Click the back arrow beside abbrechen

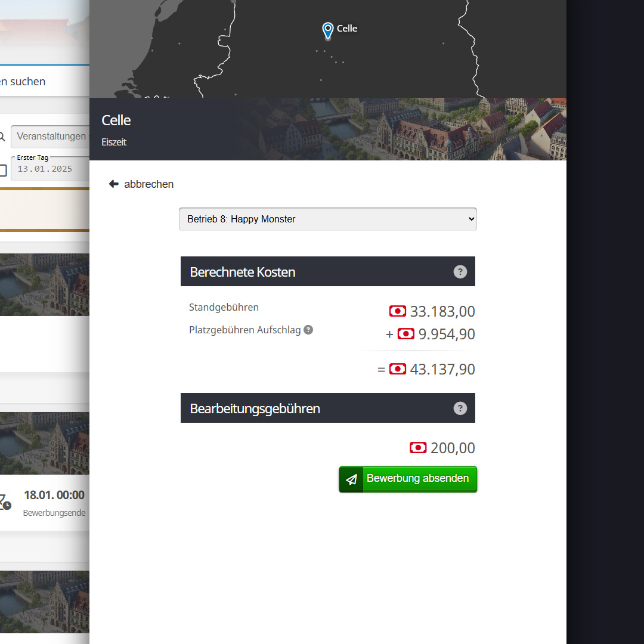pos(114,184)
